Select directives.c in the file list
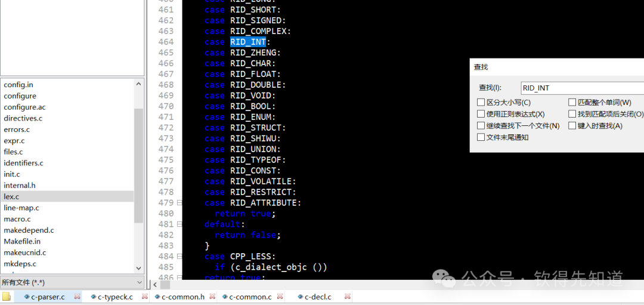This screenshot has width=644, height=305. pos(23,118)
